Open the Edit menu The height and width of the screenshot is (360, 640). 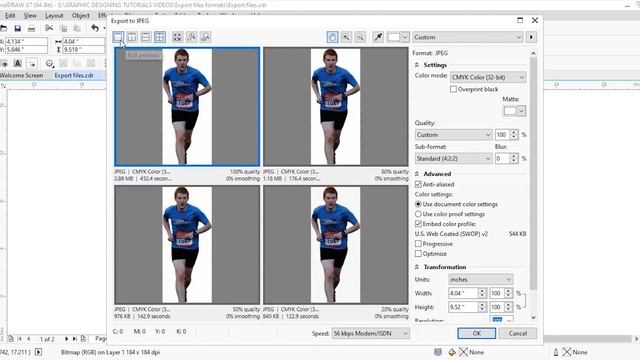tap(10, 16)
